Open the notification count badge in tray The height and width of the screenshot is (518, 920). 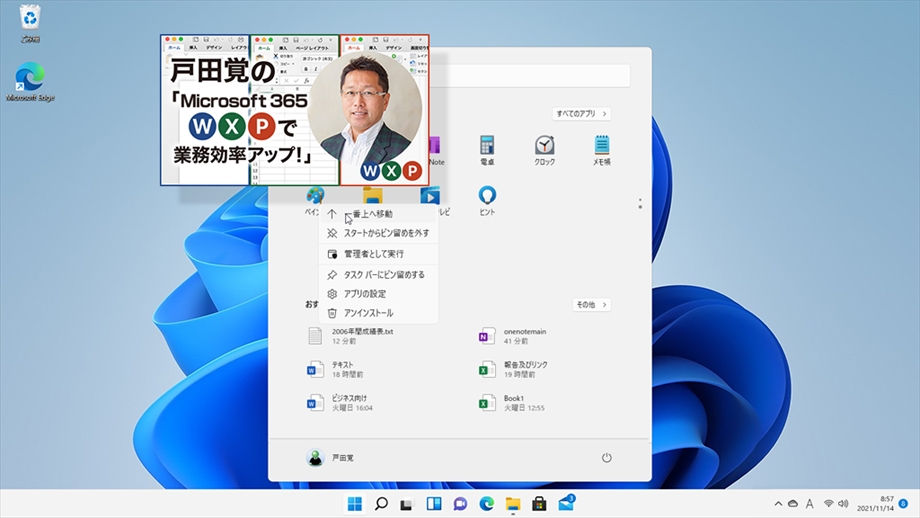904,503
